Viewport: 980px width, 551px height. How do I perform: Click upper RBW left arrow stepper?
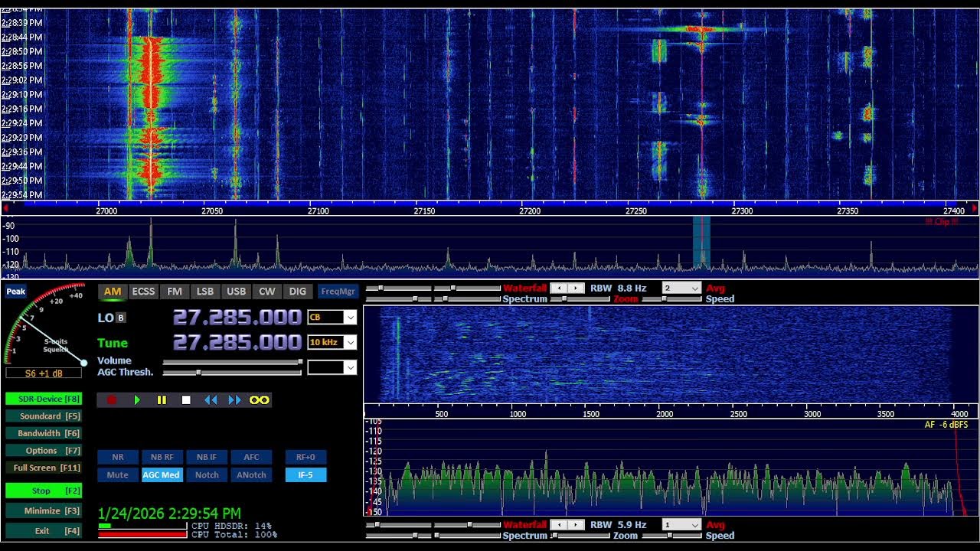click(558, 289)
